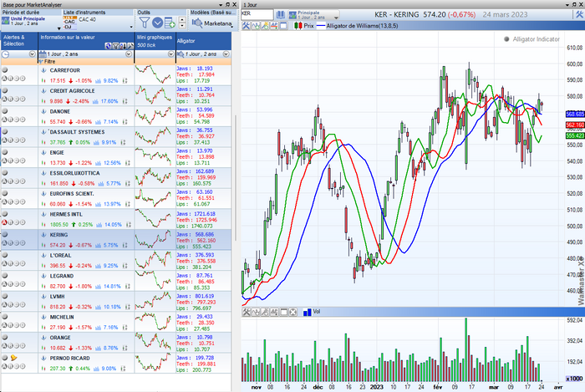This screenshot has width=585, height=392.
Task: Select the Mini graphiques column header
Action: point(155,41)
